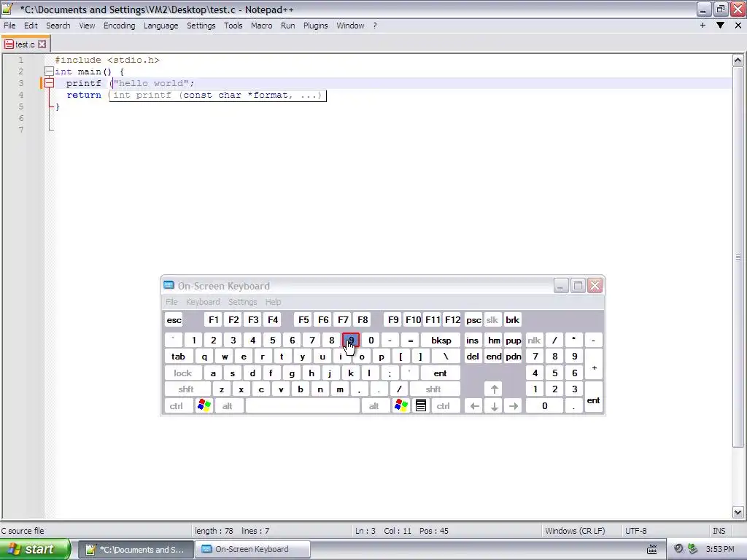This screenshot has height=560, width=747.
Task: Click the left Windows logo key
Action: pyautogui.click(x=204, y=406)
